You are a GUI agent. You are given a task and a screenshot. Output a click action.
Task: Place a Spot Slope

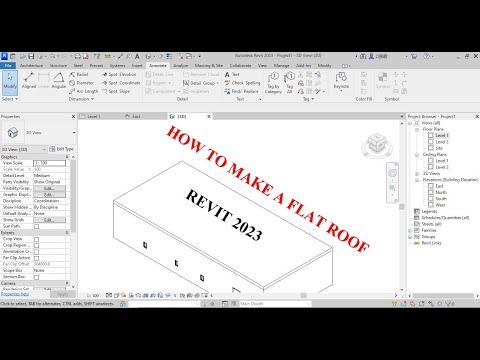(x=116, y=91)
